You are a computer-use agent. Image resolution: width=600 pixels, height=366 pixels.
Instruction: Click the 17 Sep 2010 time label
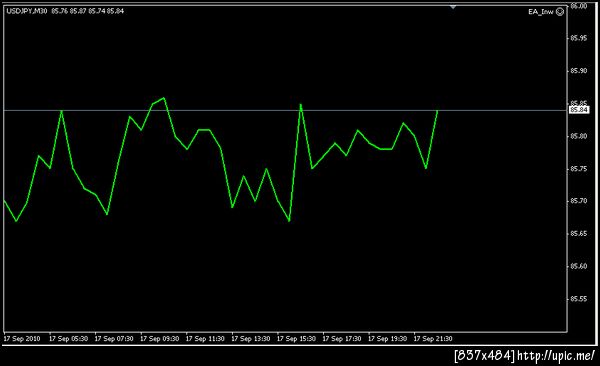tap(22, 339)
